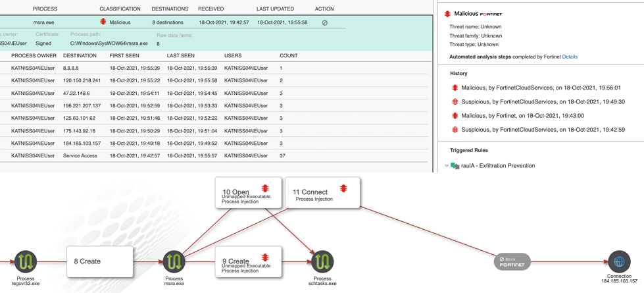
Task: Open the 11 Connect event box
Action: [322, 192]
